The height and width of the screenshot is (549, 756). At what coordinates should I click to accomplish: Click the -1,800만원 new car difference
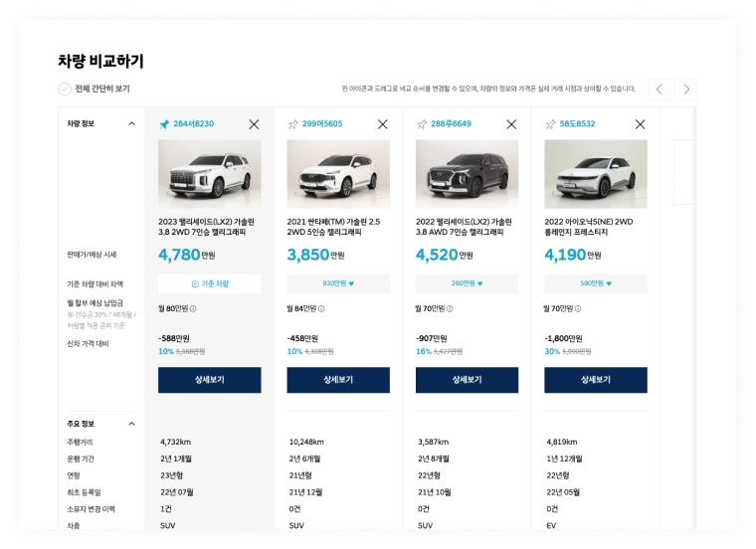tap(564, 338)
